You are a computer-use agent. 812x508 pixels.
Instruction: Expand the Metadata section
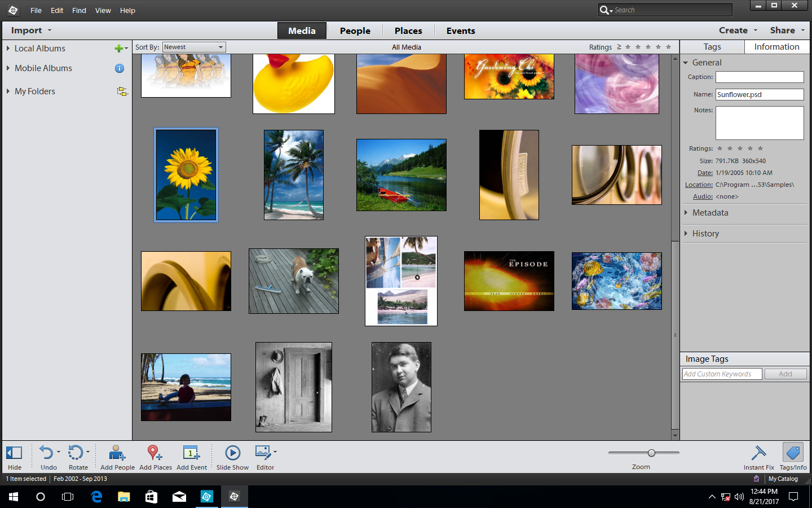click(x=686, y=213)
